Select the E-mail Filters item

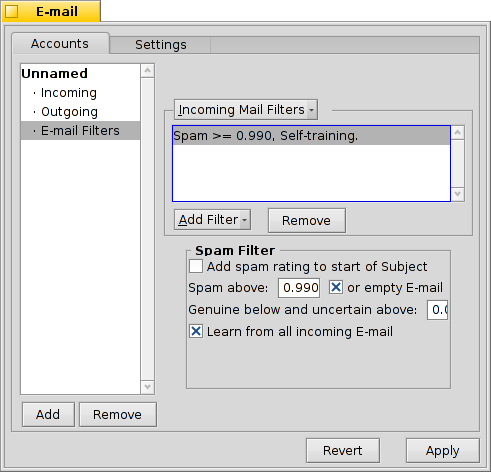[x=80, y=131]
